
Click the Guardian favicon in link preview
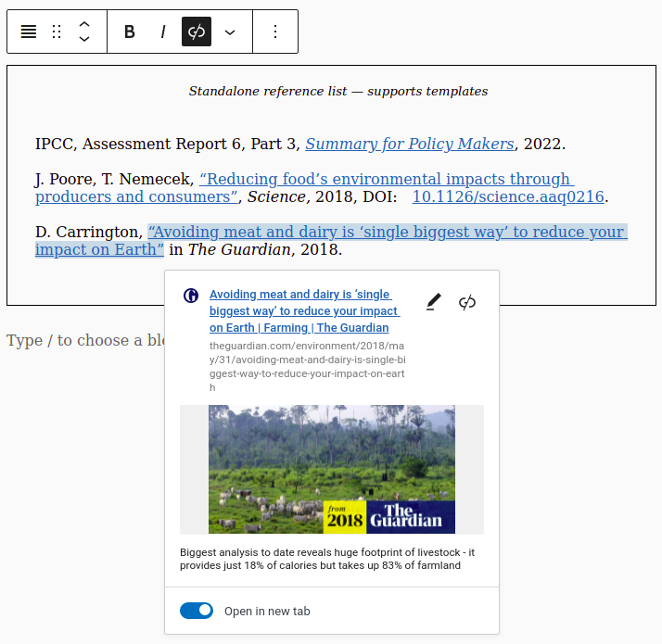[x=191, y=296]
